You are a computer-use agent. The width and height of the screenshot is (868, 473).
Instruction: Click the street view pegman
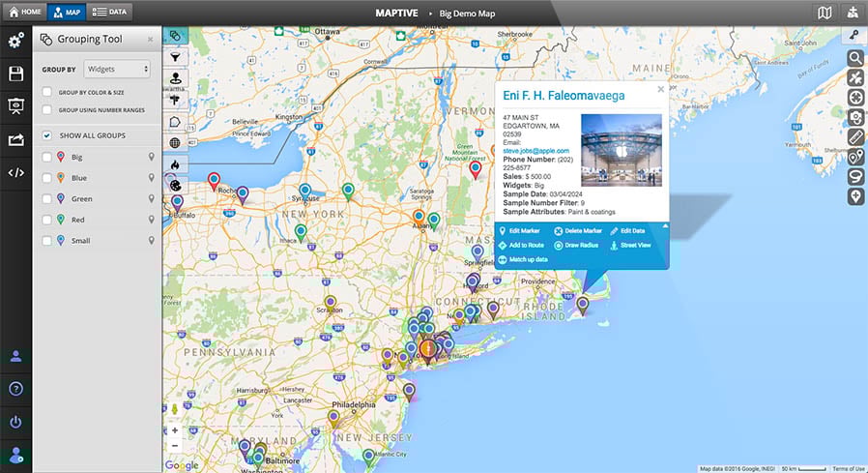pyautogui.click(x=175, y=410)
